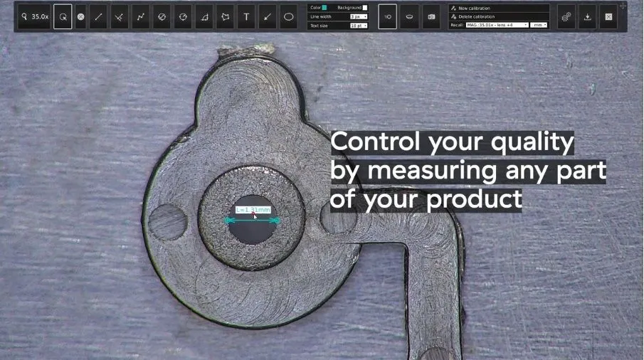Click the teal Color swatch
Viewport: 644px width, 360px height.
324,8
